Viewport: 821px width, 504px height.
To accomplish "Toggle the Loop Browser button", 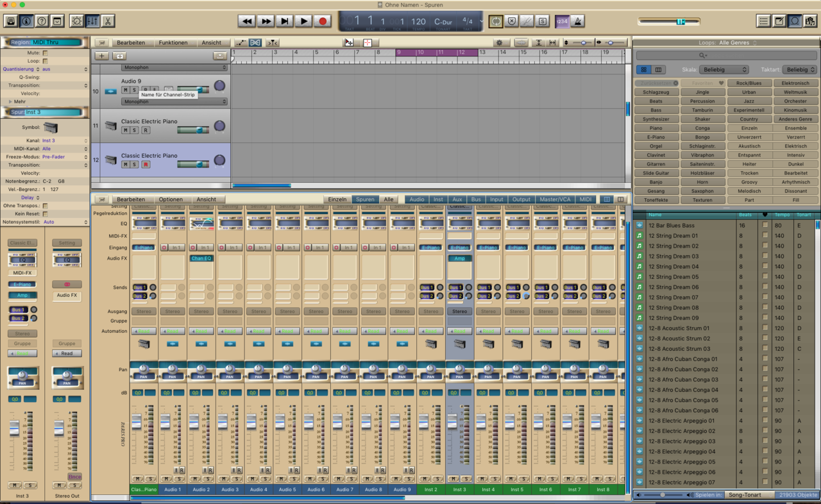I will (794, 21).
